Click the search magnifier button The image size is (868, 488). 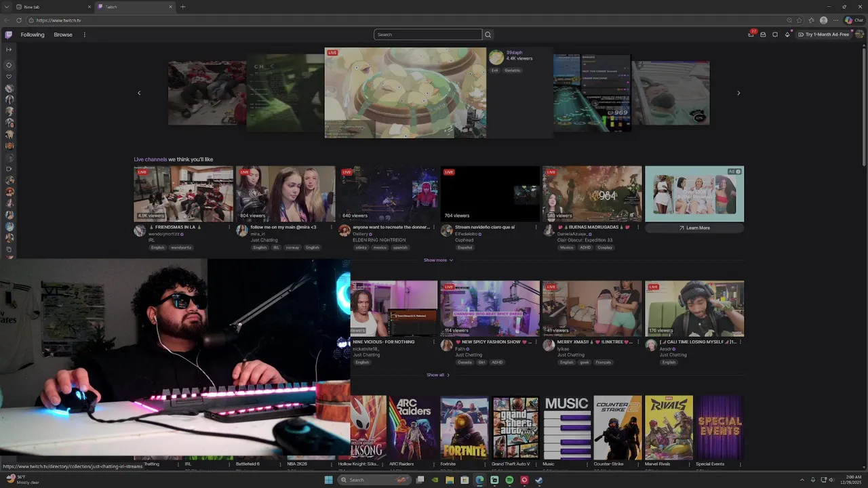[488, 35]
